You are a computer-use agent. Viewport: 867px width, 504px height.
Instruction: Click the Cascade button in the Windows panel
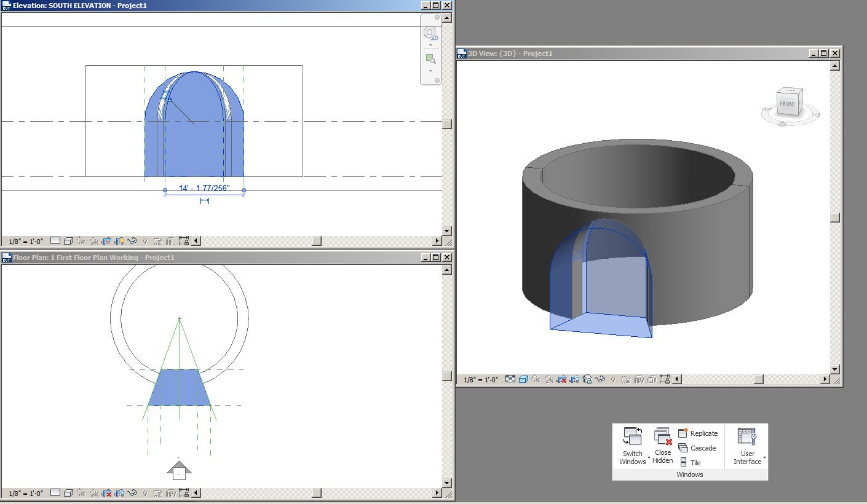pyautogui.click(x=699, y=448)
